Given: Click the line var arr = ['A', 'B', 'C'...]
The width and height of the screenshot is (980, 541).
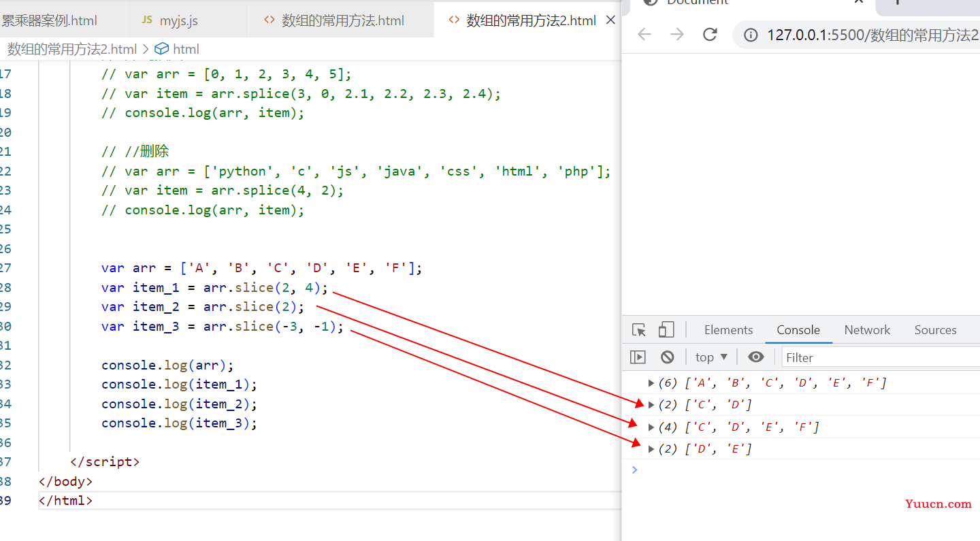Looking at the screenshot, I should (262, 268).
